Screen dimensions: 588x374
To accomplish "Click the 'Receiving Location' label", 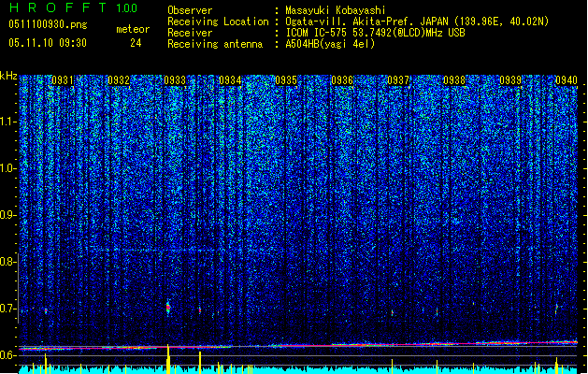I will (x=218, y=22).
